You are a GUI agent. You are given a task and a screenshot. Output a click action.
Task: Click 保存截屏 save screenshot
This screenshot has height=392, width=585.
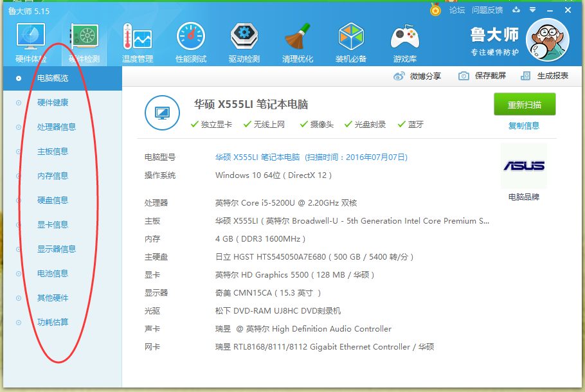coord(482,76)
